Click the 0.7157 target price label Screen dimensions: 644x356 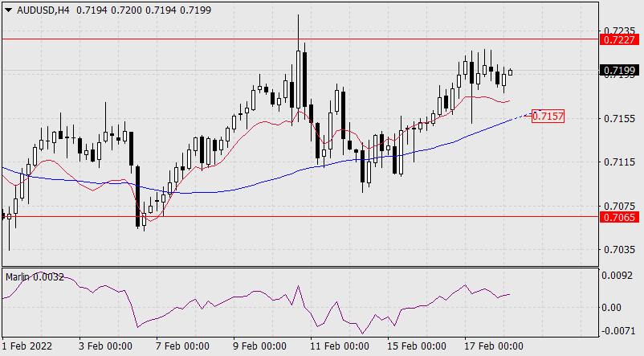(548, 117)
